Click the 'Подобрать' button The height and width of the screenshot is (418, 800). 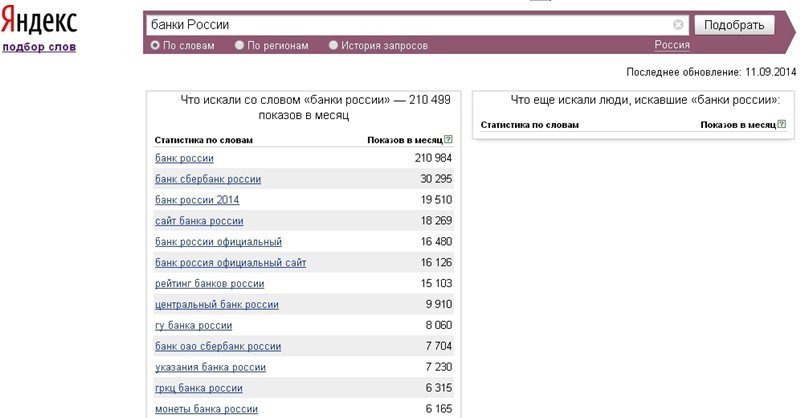pyautogui.click(x=734, y=25)
